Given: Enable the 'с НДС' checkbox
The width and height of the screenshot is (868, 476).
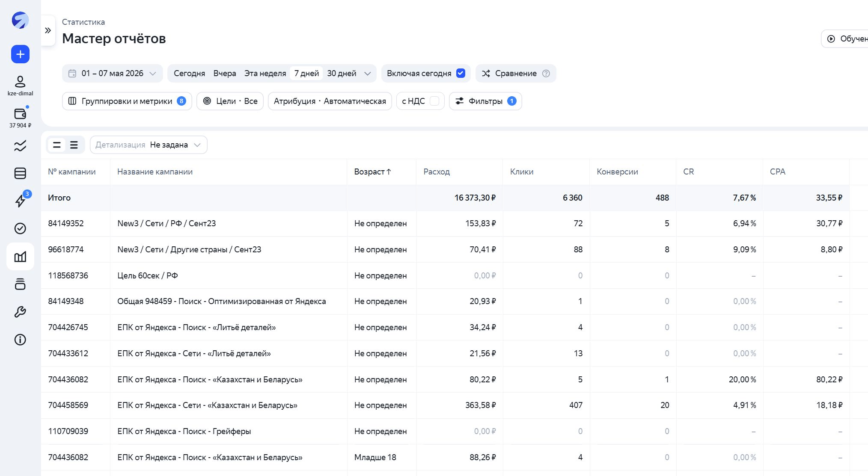Looking at the screenshot, I should [x=434, y=101].
